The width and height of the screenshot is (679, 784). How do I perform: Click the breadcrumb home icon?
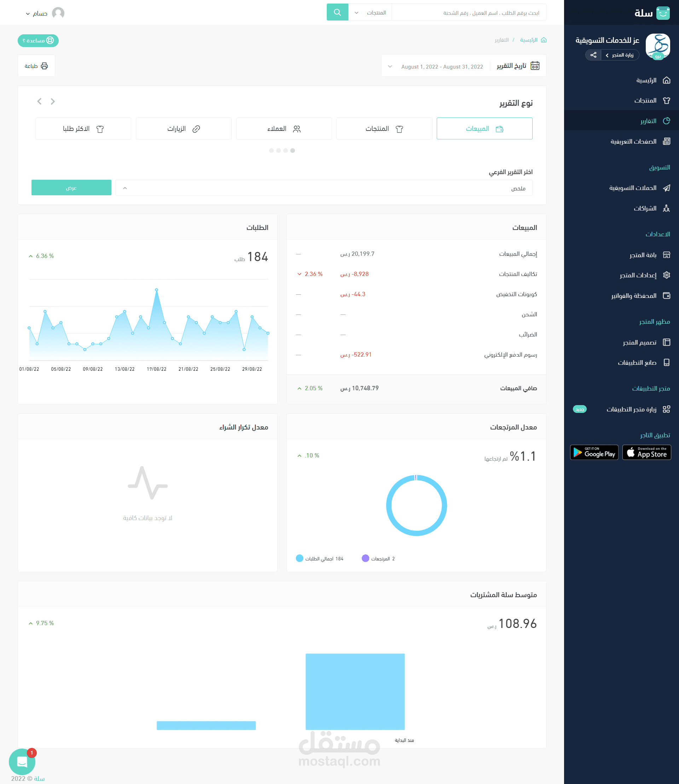(544, 40)
